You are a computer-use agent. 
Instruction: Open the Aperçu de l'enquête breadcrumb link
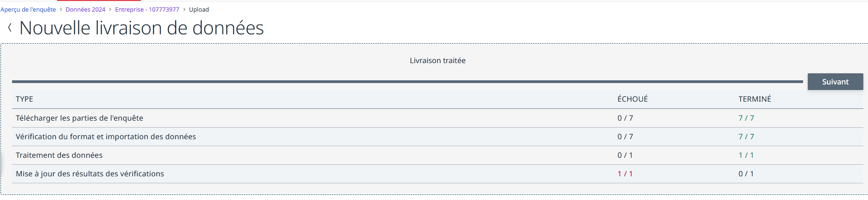pos(28,9)
